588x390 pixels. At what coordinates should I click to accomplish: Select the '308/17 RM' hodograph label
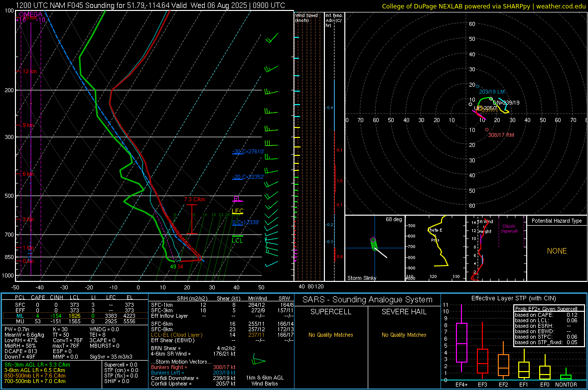click(x=501, y=135)
